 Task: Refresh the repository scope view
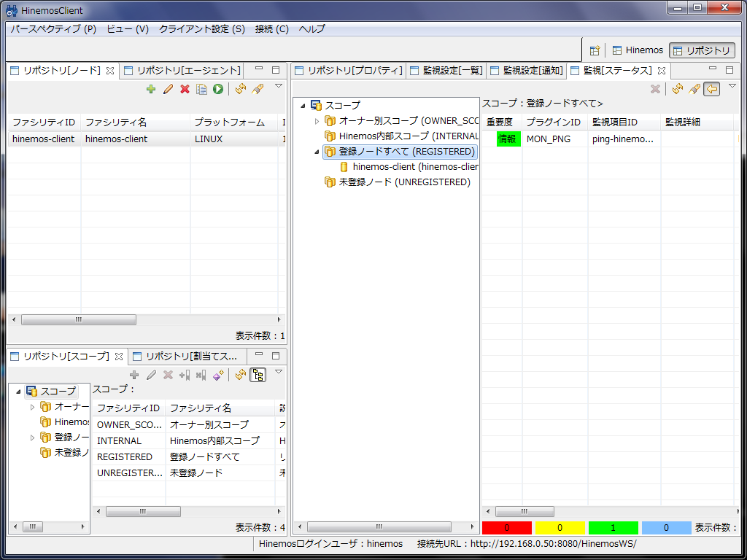tap(241, 376)
